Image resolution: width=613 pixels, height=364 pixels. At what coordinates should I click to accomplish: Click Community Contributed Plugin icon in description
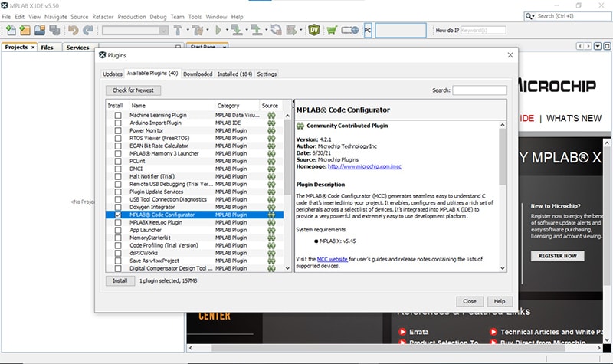point(300,126)
